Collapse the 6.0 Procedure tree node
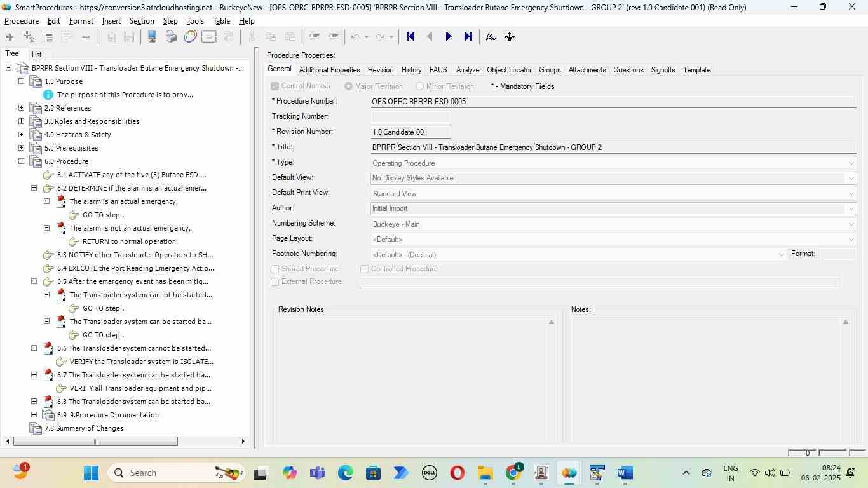868x488 pixels. [x=21, y=161]
